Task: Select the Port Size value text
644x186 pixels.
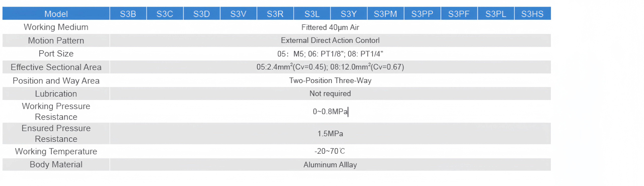Action: point(330,54)
